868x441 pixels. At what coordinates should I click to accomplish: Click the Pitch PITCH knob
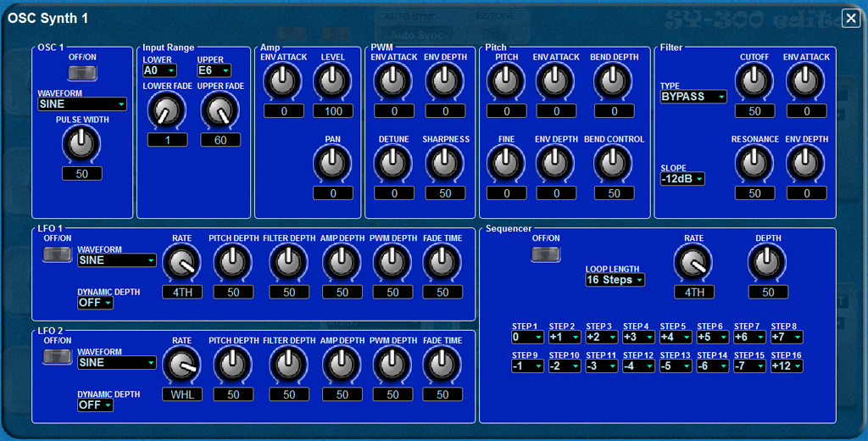(x=506, y=81)
